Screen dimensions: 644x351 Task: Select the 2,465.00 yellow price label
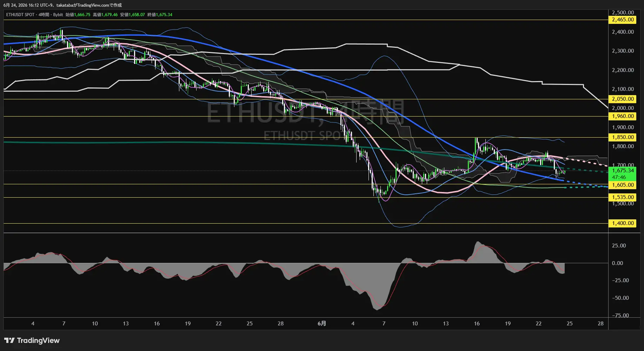622,20
